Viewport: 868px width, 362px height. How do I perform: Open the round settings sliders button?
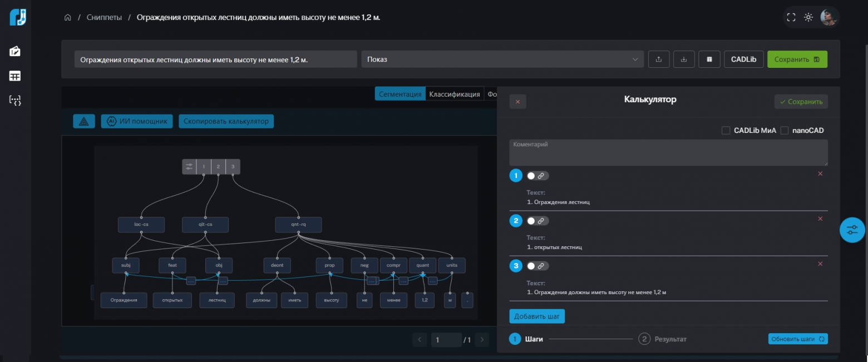[x=852, y=229]
